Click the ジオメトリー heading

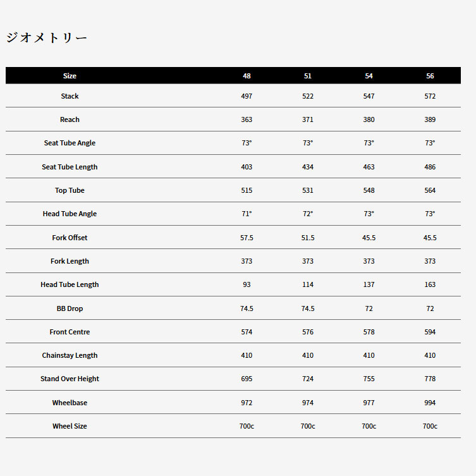click(47, 38)
